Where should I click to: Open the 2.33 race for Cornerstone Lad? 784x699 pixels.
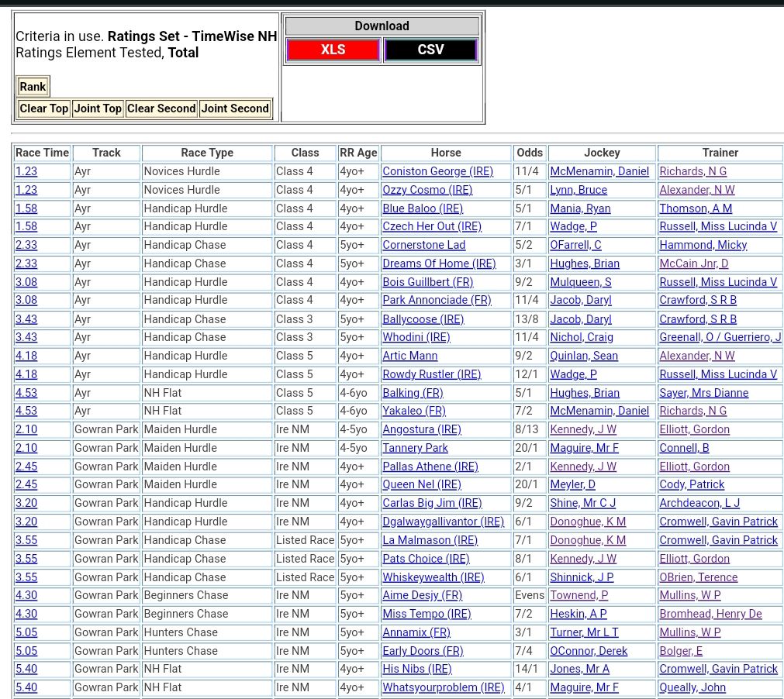tap(26, 245)
